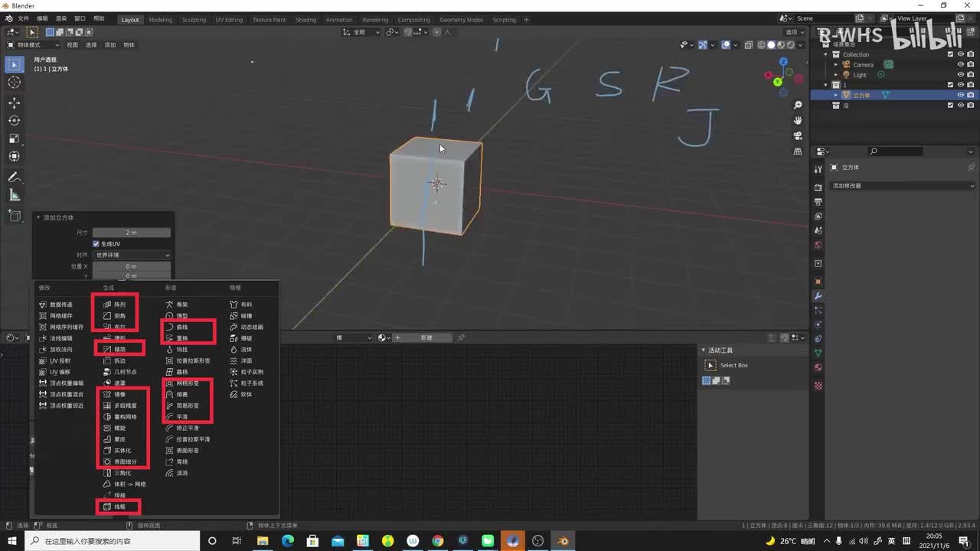The width and height of the screenshot is (980, 551).
Task: Open the 世界环境 alignment dropdown
Action: click(x=132, y=255)
